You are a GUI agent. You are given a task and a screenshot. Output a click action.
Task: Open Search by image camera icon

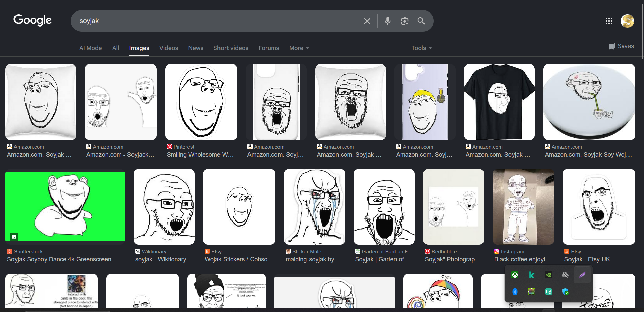(404, 21)
